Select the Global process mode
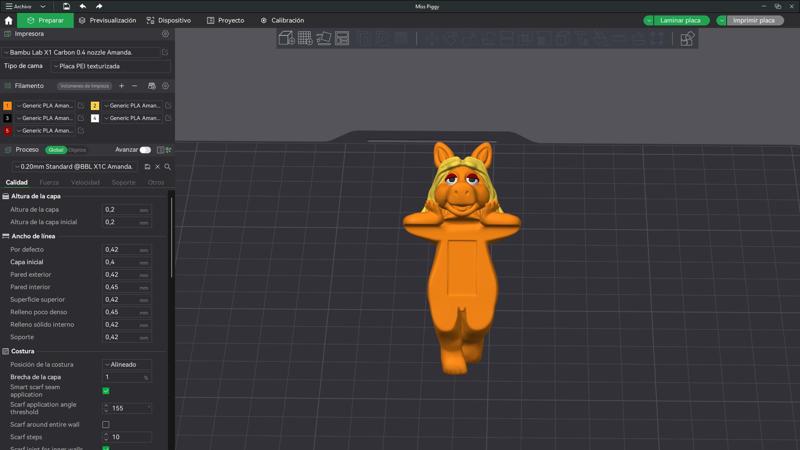 click(x=56, y=150)
